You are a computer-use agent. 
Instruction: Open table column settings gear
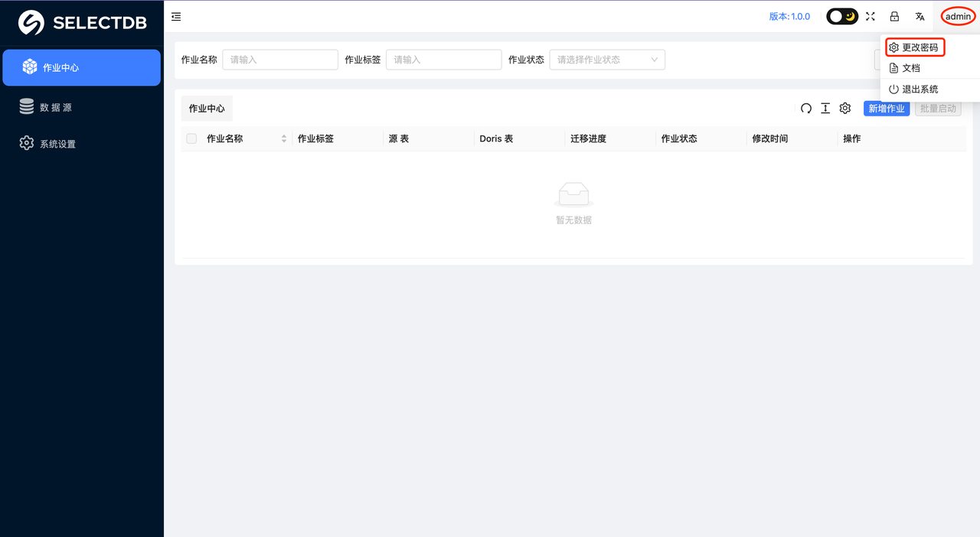pyautogui.click(x=845, y=109)
